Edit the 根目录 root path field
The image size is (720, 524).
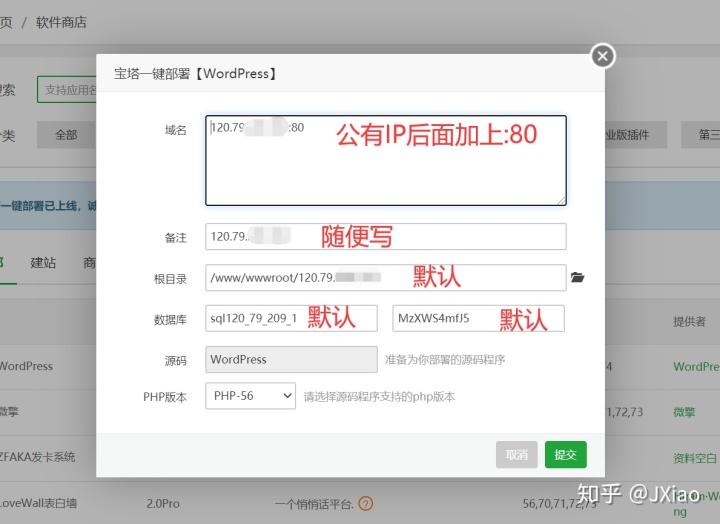(386, 277)
